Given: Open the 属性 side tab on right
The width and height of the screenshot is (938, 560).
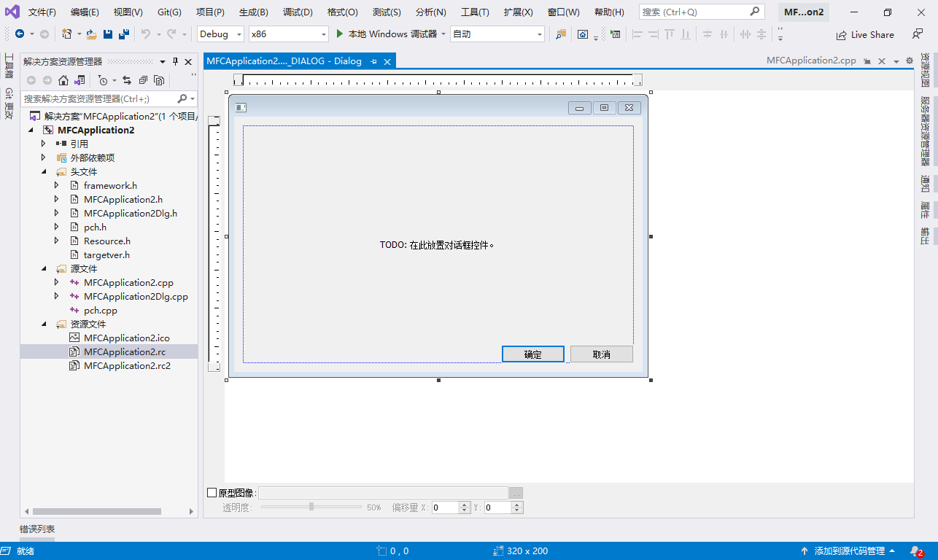Looking at the screenshot, I should [925, 210].
